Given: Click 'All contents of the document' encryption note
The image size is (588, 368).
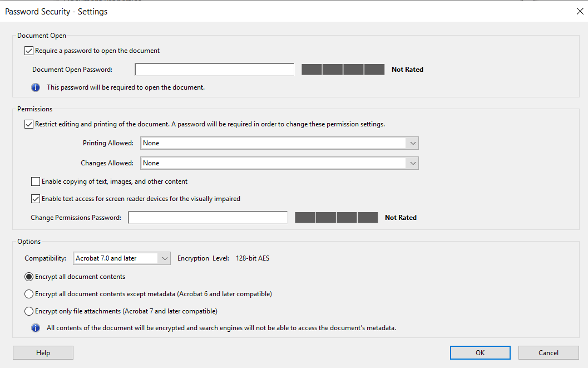Looking at the screenshot, I should [x=221, y=328].
